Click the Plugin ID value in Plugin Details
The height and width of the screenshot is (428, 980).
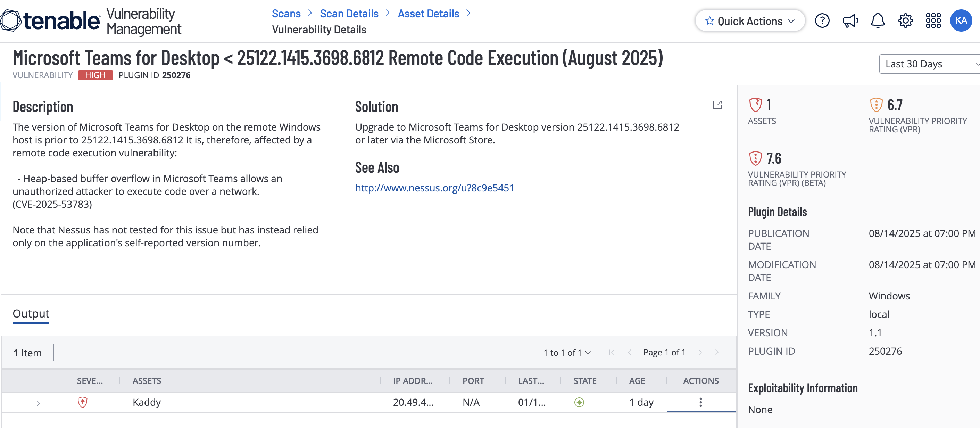click(885, 351)
